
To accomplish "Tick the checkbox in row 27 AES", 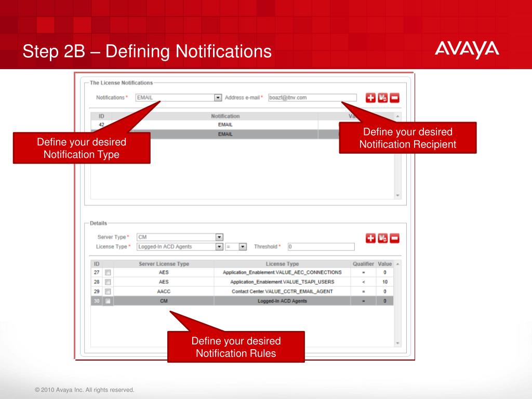I will (x=108, y=272).
